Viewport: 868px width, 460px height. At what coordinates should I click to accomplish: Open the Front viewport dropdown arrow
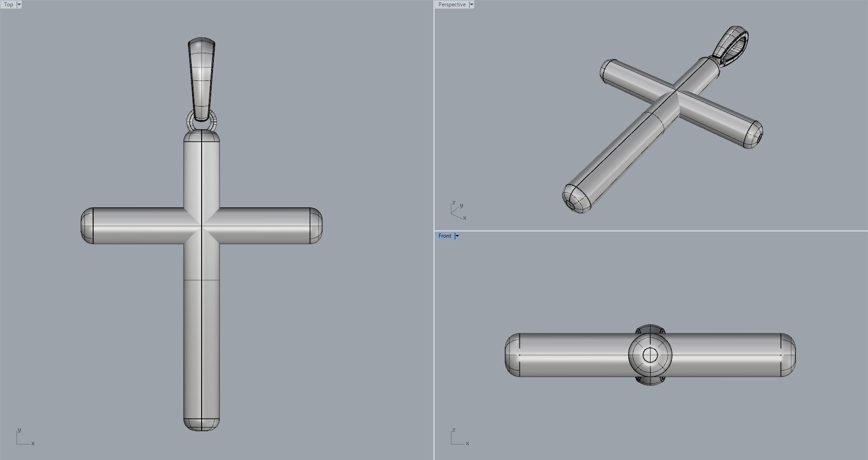click(457, 236)
